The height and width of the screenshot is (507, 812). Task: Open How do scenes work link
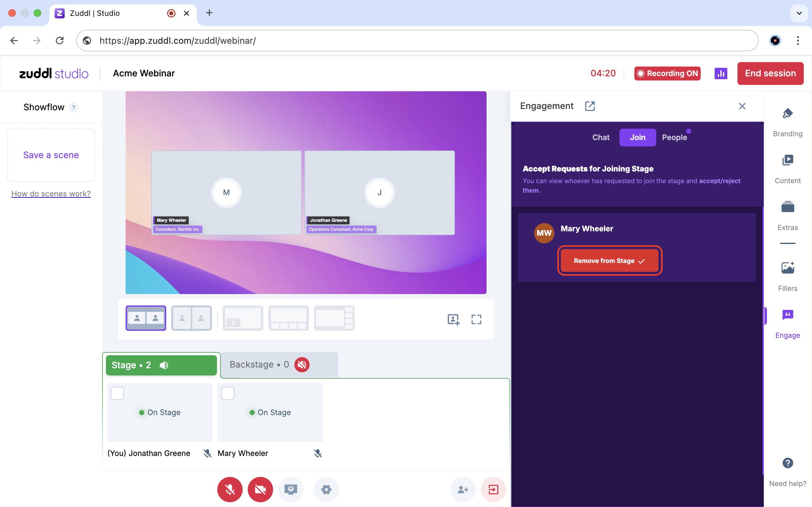pyautogui.click(x=51, y=194)
